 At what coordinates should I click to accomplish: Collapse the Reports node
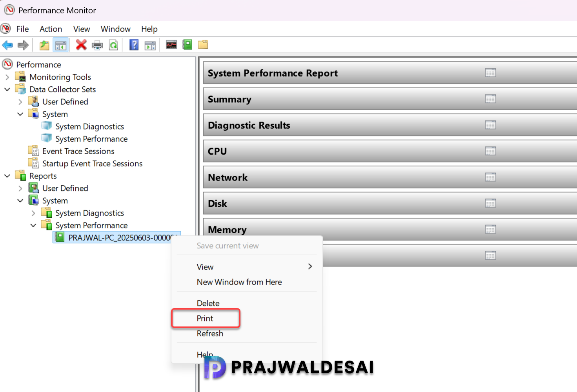click(7, 176)
